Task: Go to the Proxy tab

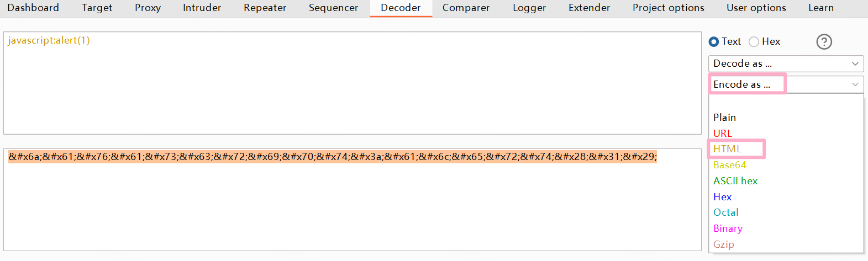Action: click(x=148, y=8)
